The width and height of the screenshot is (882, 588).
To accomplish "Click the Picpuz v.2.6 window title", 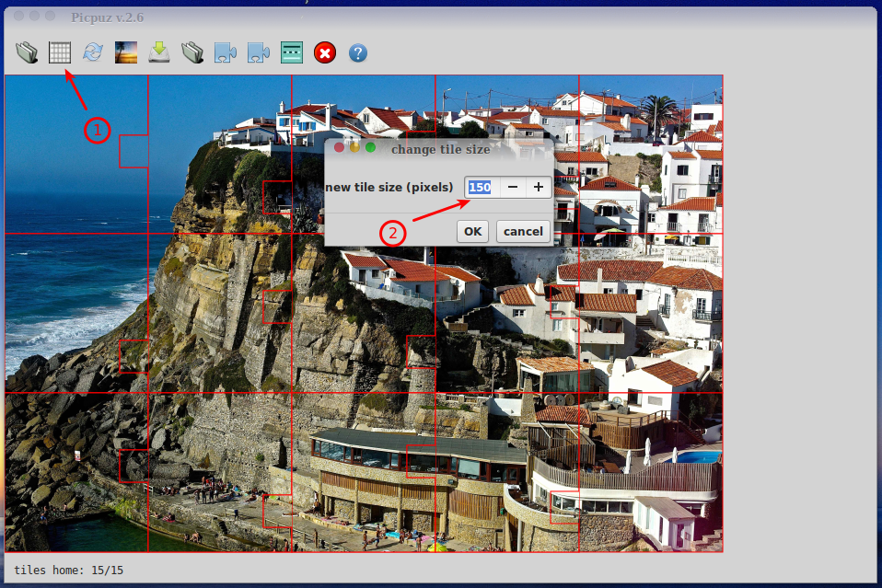I will pos(108,17).
